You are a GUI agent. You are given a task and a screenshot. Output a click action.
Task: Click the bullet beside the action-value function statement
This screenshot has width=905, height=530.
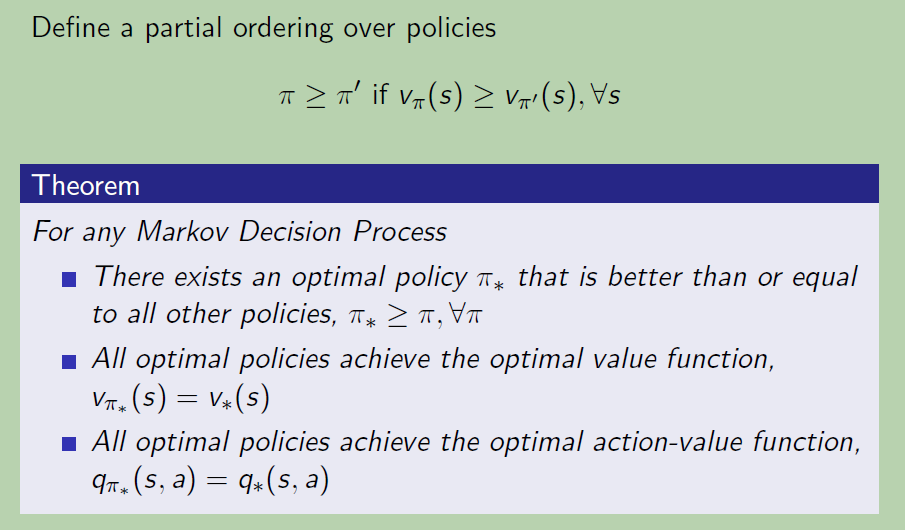[x=69, y=444]
